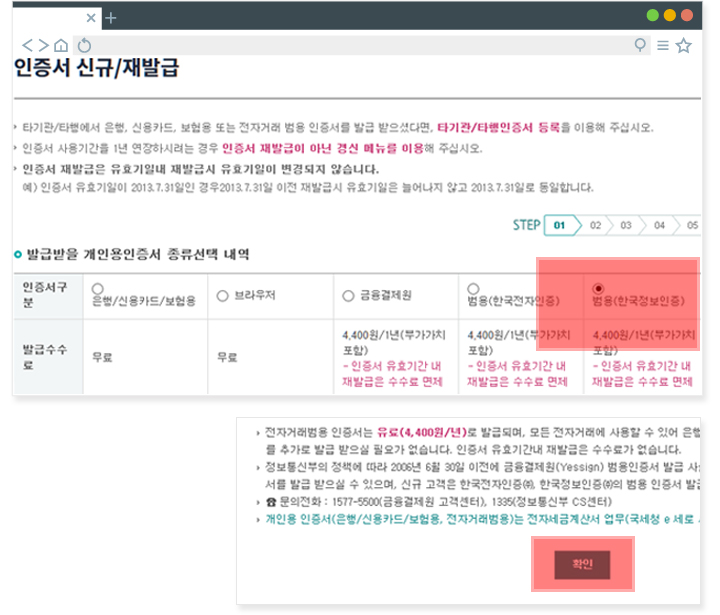The height and width of the screenshot is (615, 720).
Task: Click the browser forward arrow
Action: 42,45
